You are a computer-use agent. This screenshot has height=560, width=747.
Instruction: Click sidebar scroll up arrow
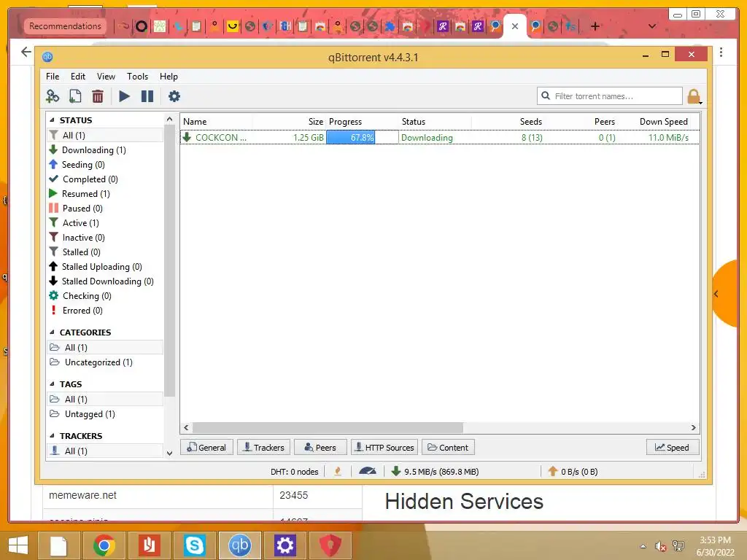[x=169, y=119]
